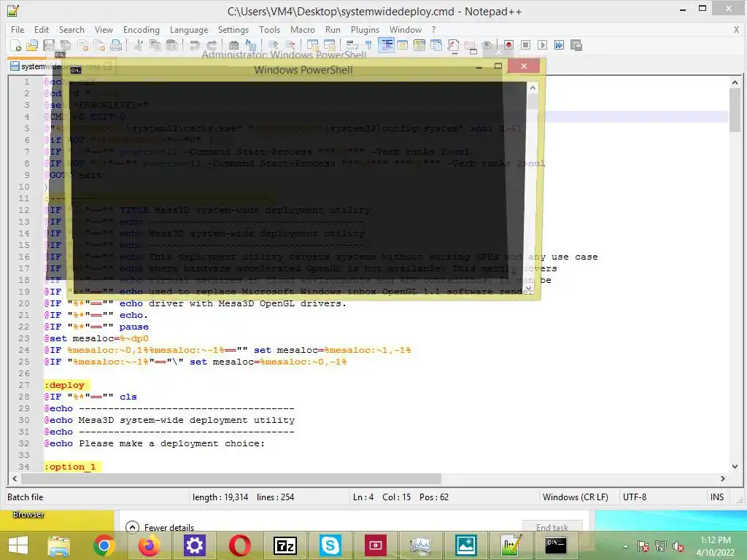747x560 pixels.
Task: Open 7-Zip from the taskbar
Action: 285,545
